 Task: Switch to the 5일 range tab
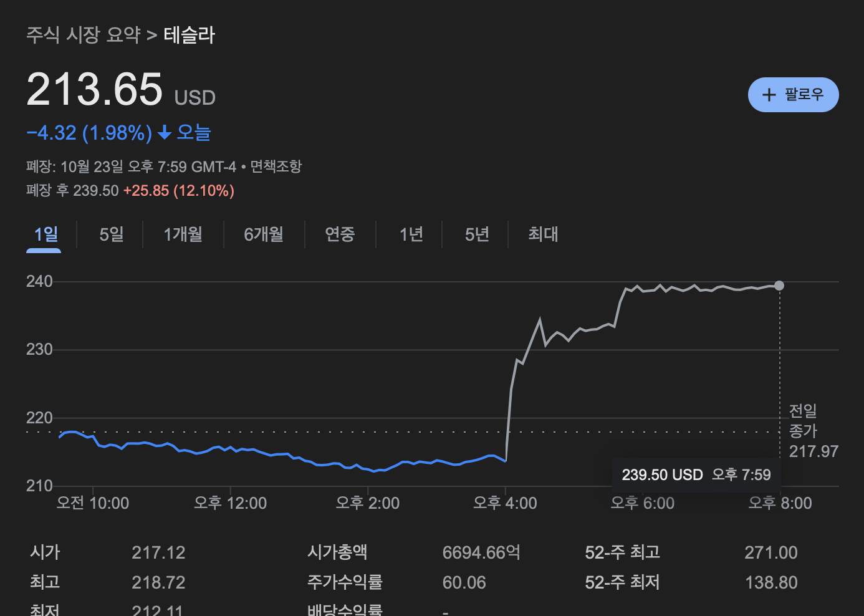point(112,234)
